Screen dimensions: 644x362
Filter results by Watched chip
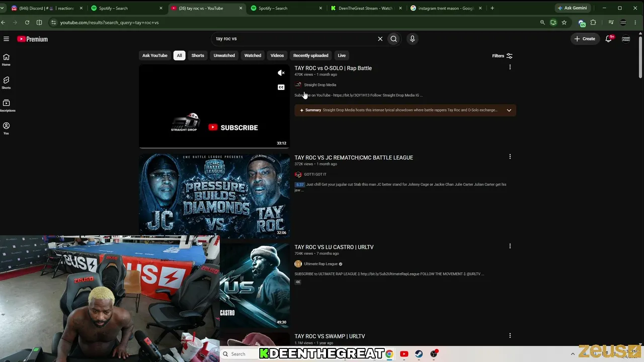[x=253, y=55]
